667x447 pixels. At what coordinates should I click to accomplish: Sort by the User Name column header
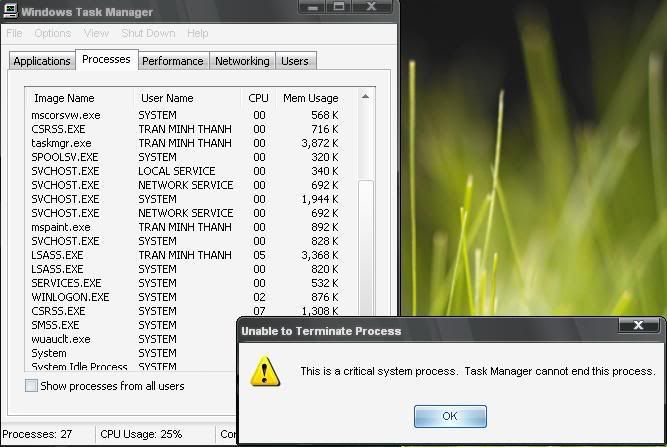coord(187,98)
